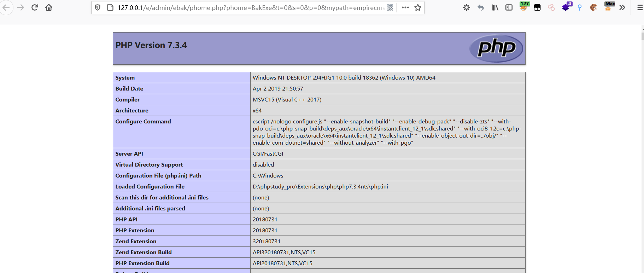The height and width of the screenshot is (273, 644).
Task: Click the fox extension with 127 badge
Action: [x=523, y=6]
